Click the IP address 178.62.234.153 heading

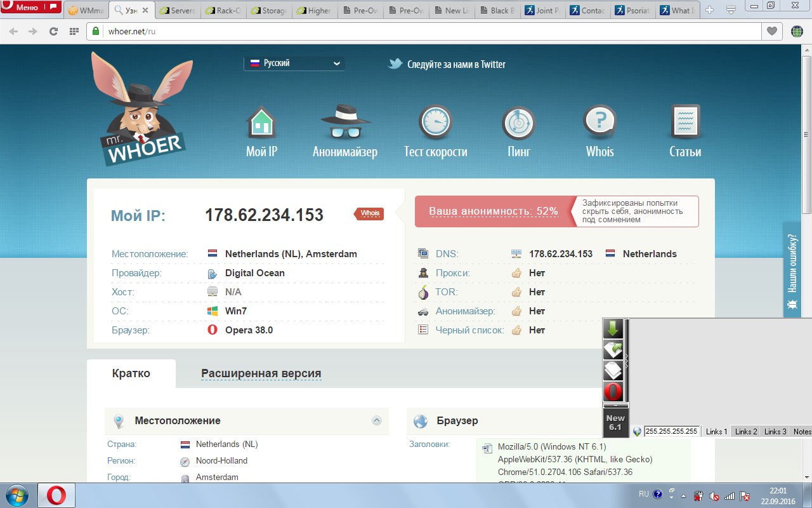pyautogui.click(x=264, y=215)
